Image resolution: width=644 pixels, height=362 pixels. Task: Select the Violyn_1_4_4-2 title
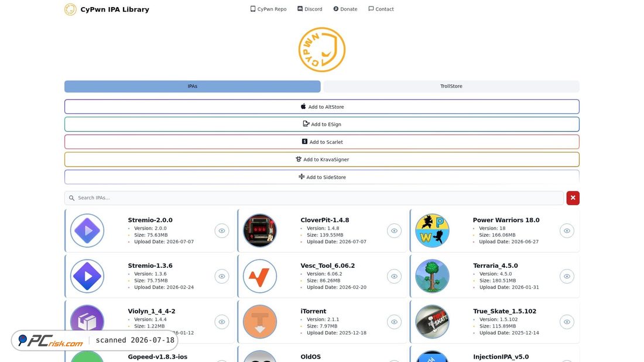(152, 311)
